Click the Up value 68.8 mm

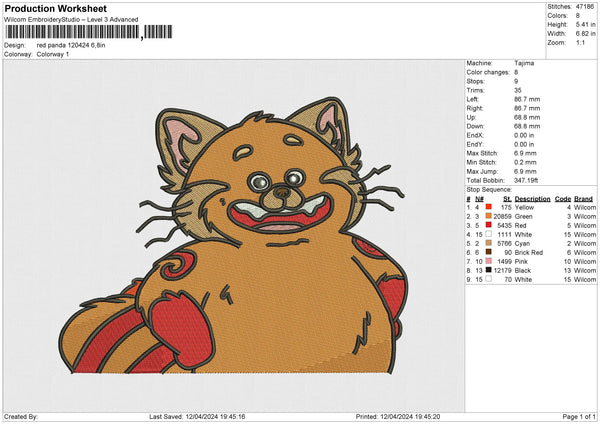(527, 117)
